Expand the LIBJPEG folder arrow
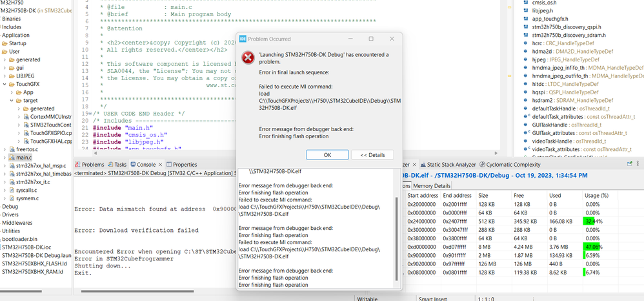The image size is (644, 301). [5, 76]
